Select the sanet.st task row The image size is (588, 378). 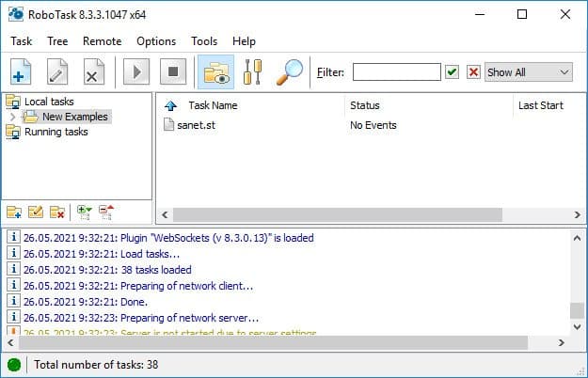pos(196,125)
